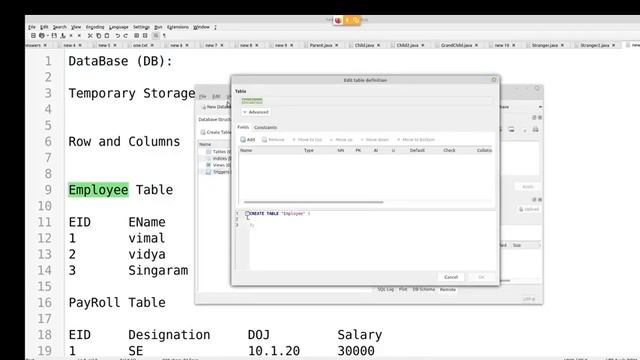Open SQL Log tab in DB Browser
This screenshot has height=360, width=640.
pyautogui.click(x=386, y=289)
